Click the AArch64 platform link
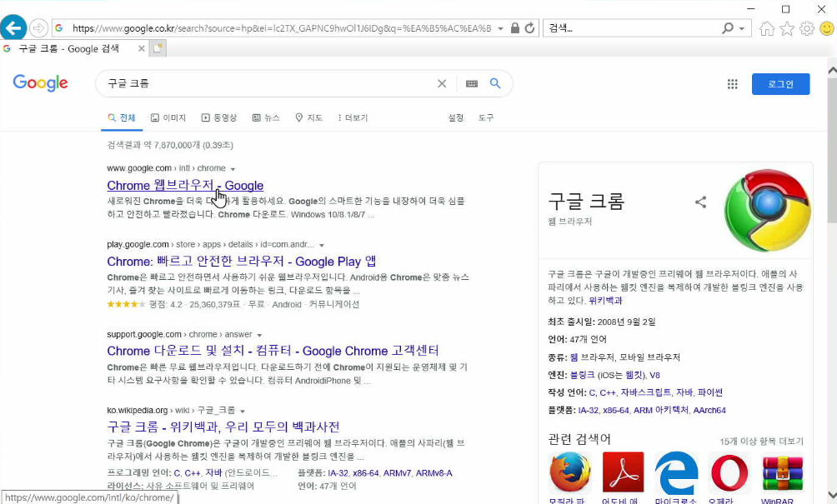 click(x=709, y=410)
